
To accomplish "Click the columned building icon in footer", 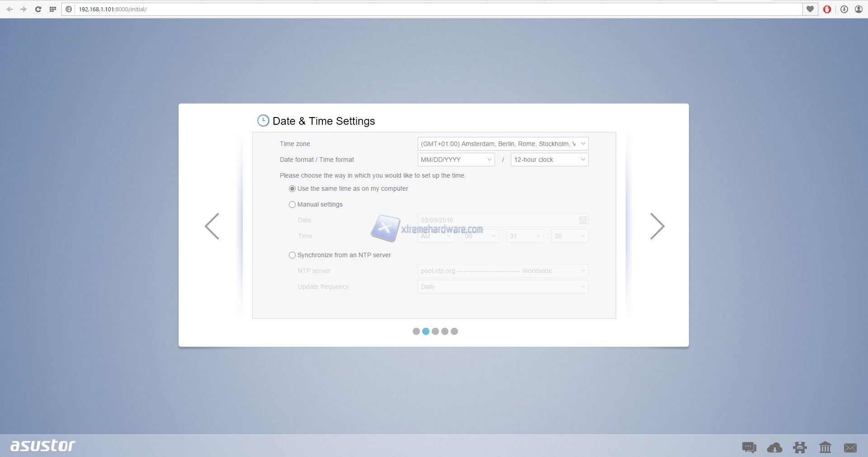I will click(x=825, y=448).
